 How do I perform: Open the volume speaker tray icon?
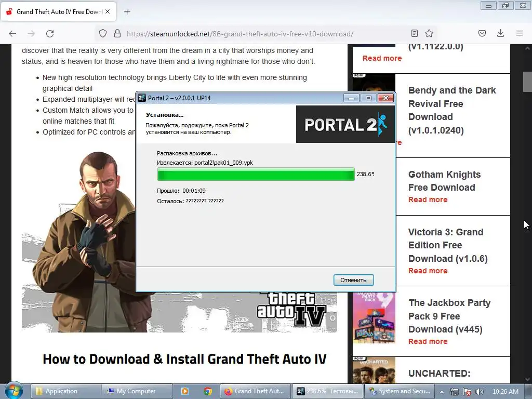pos(480,392)
